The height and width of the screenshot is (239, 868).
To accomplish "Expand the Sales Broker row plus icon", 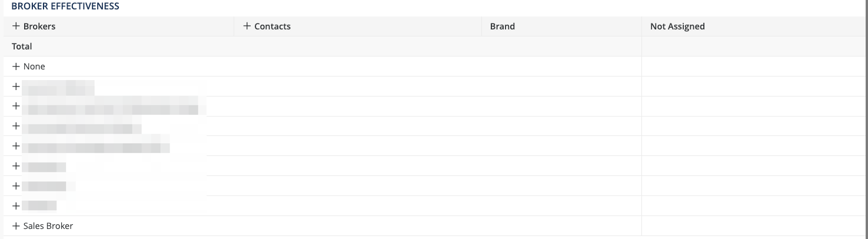I will point(16,226).
